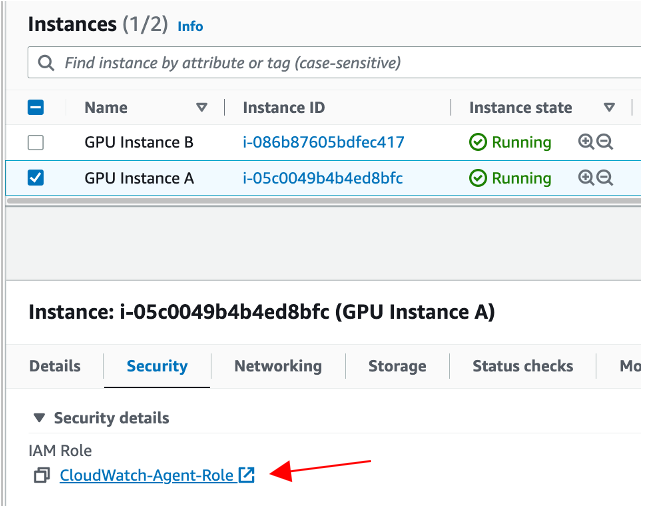Click the horizontal scrollbar under instances table
The image size is (646, 519).
click(323, 201)
